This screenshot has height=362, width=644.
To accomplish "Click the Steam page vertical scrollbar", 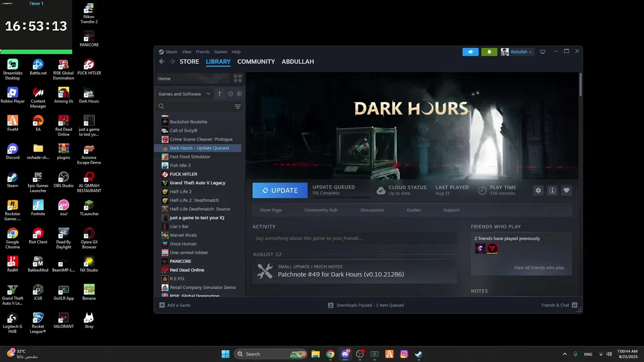I will [581, 84].
